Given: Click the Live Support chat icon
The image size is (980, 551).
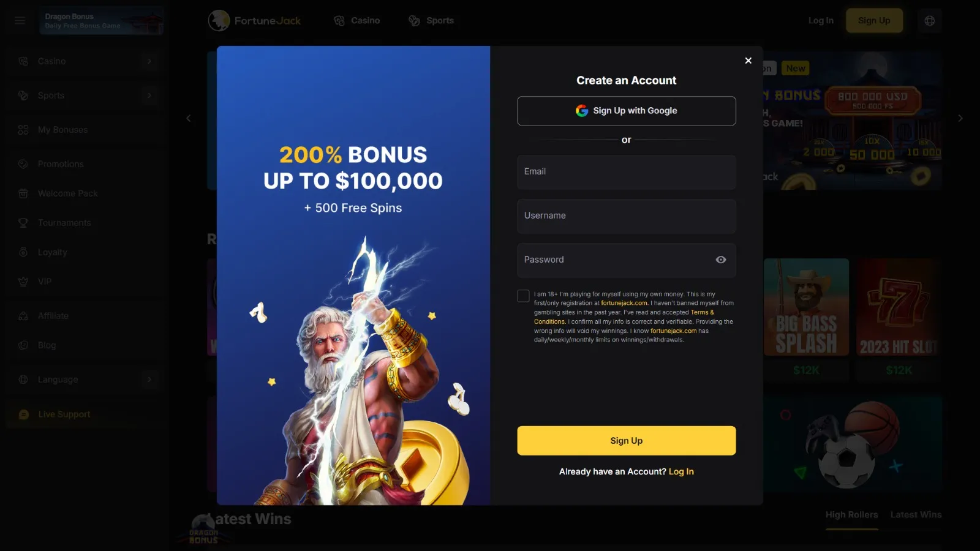Looking at the screenshot, I should [x=24, y=414].
